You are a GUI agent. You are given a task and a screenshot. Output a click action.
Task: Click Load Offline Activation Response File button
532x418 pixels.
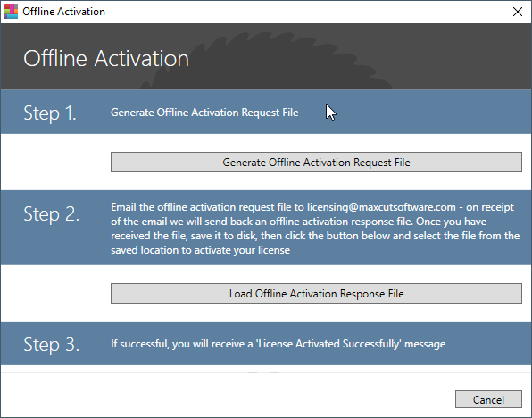tap(316, 293)
